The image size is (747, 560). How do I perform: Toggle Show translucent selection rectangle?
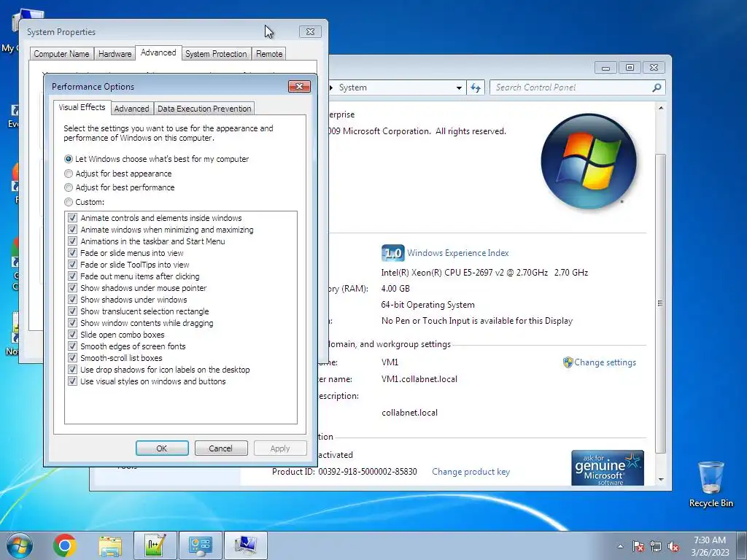(72, 311)
